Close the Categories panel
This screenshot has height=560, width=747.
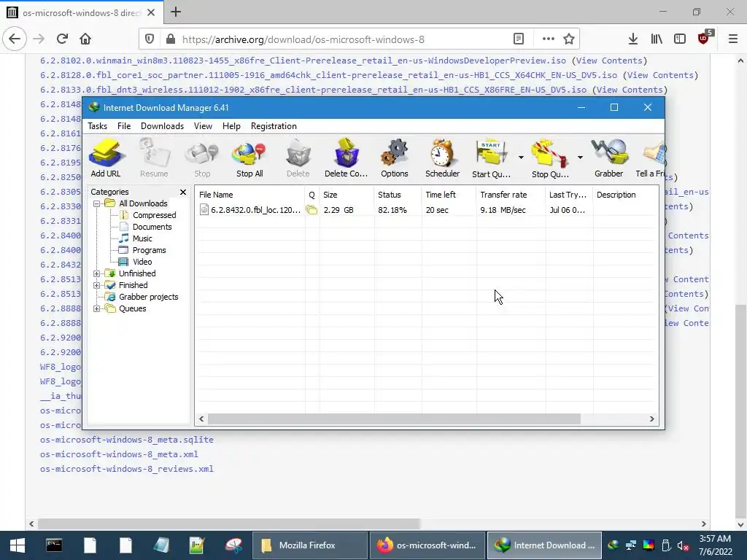(x=183, y=192)
